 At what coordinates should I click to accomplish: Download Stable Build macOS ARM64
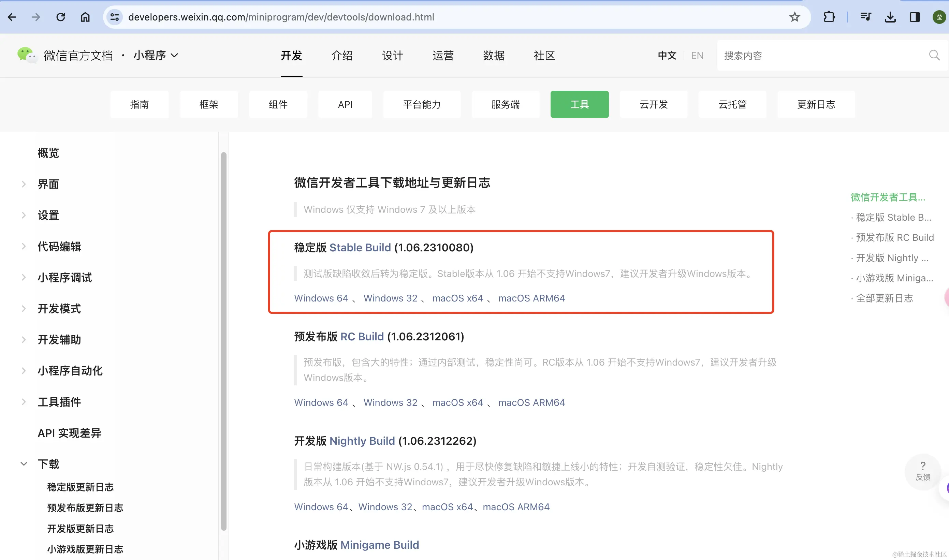coord(531,298)
